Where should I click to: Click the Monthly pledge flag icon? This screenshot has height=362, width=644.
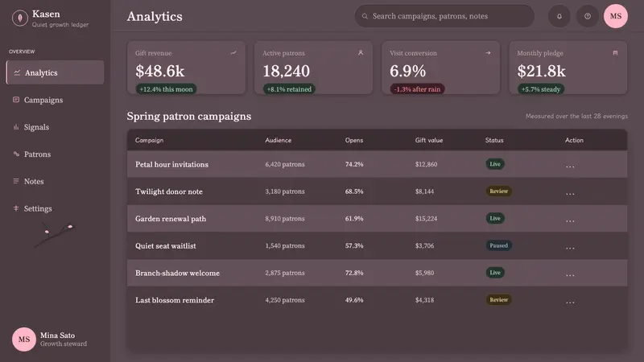pyautogui.click(x=615, y=53)
